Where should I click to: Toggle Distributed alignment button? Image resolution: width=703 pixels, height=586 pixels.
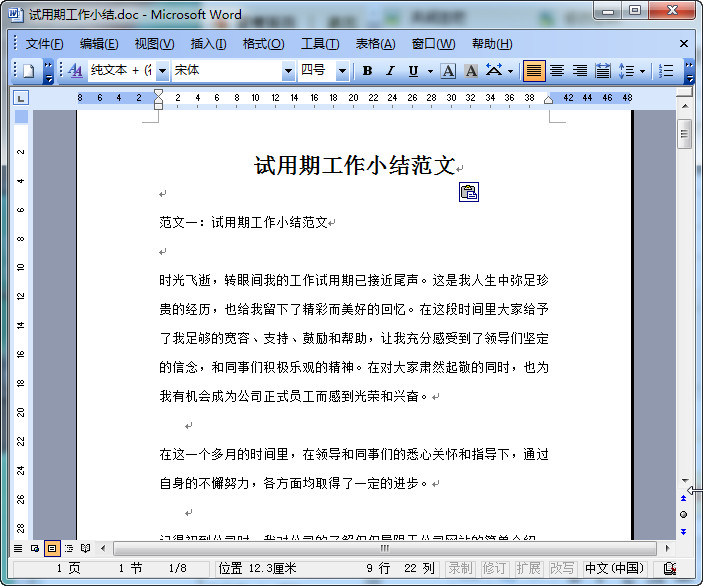(603, 71)
